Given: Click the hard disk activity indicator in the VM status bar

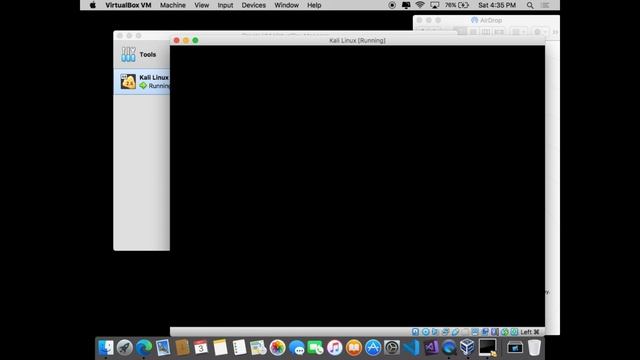Looking at the screenshot, I should click(415, 332).
